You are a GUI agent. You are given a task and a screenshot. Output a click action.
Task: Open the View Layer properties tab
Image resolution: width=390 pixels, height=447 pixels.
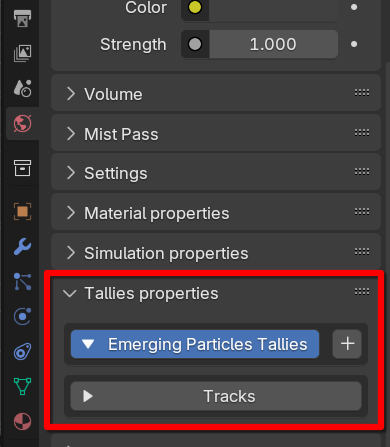22,53
